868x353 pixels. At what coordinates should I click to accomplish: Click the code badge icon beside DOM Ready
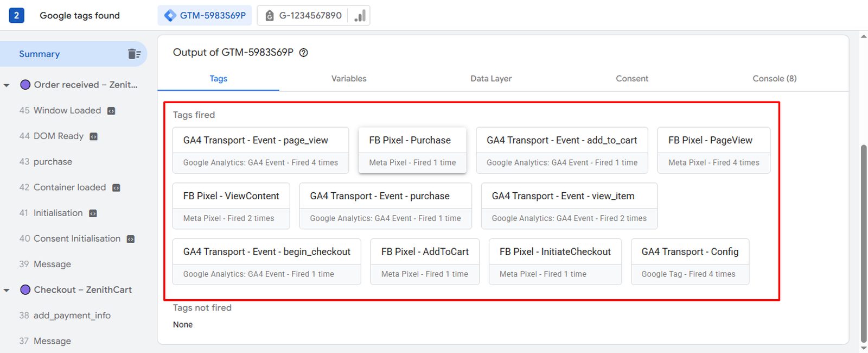(93, 136)
